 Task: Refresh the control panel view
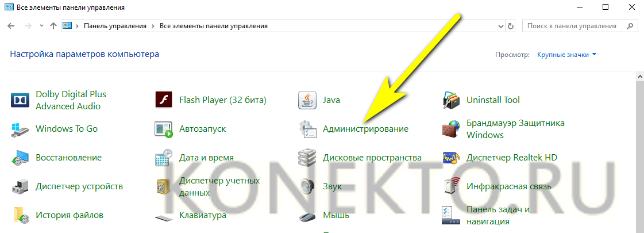pos(511,26)
